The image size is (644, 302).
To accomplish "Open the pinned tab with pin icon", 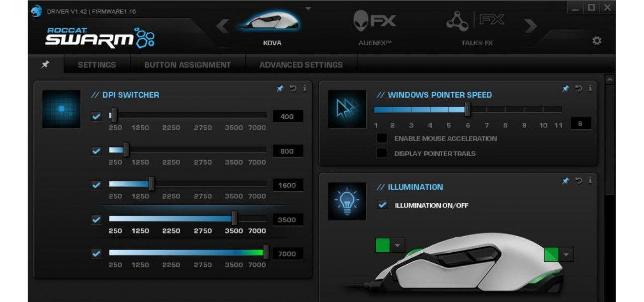I will [45, 64].
